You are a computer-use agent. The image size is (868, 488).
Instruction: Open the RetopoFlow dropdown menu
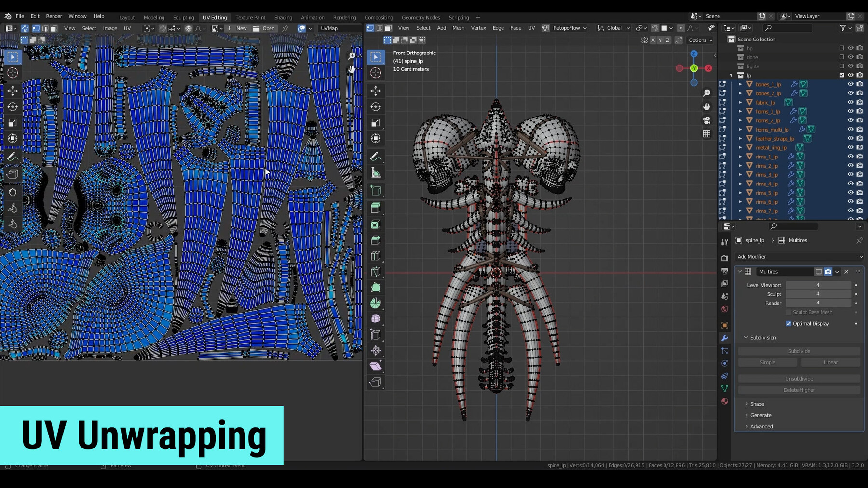[569, 28]
